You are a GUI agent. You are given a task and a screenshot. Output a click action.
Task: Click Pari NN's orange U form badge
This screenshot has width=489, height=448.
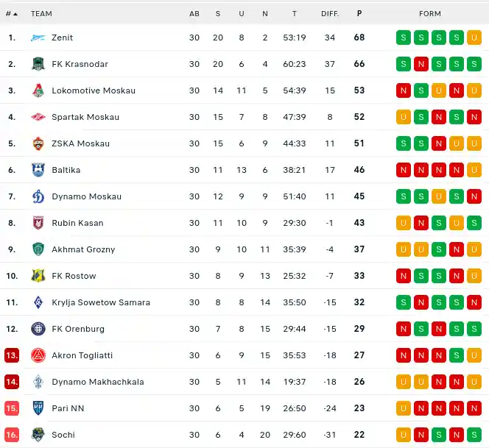tap(404, 408)
